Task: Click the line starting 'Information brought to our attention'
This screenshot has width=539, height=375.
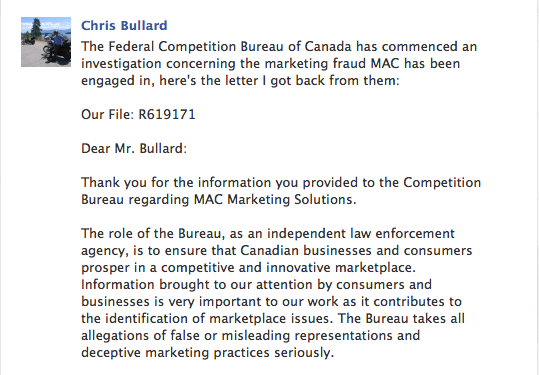Action: tap(256, 285)
